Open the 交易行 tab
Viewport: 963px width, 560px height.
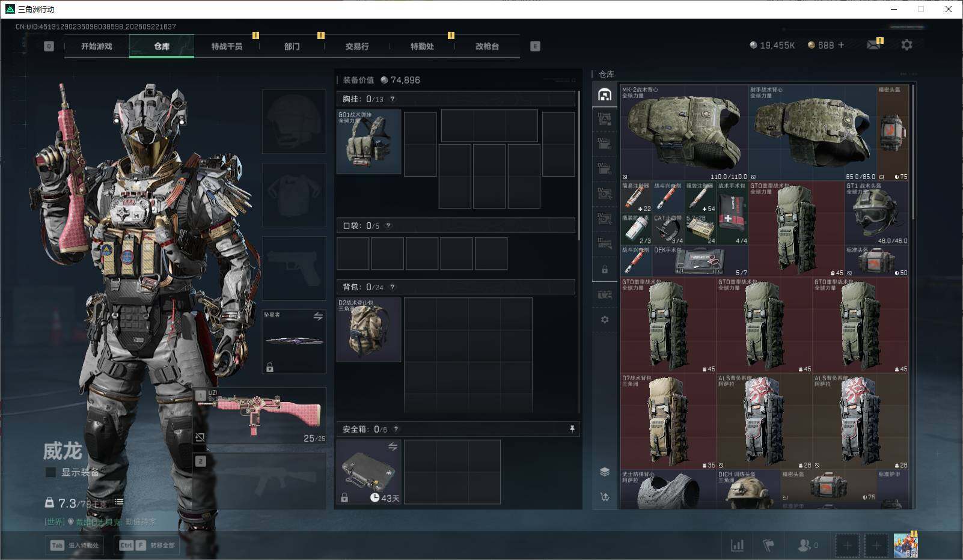(x=357, y=46)
